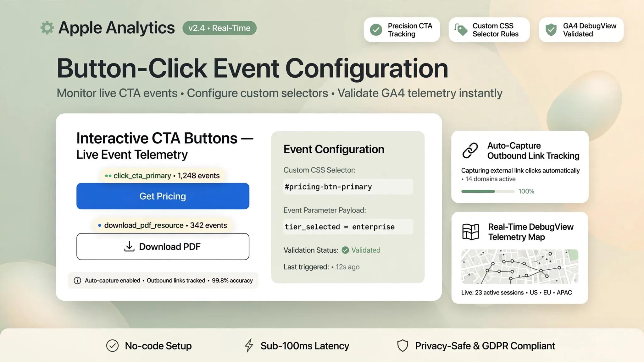Click the Real-Time DebugView Telemetry Map heading
This screenshot has height=362, width=644.
[x=531, y=232]
